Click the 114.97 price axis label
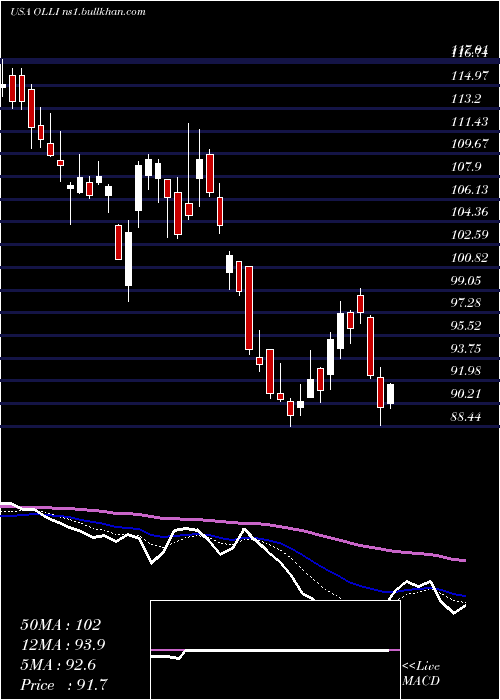 tap(470, 76)
